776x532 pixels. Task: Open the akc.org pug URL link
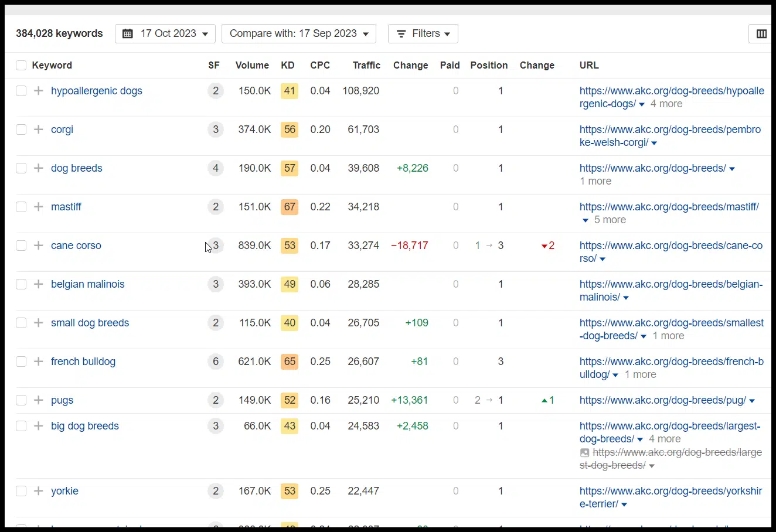pyautogui.click(x=662, y=400)
